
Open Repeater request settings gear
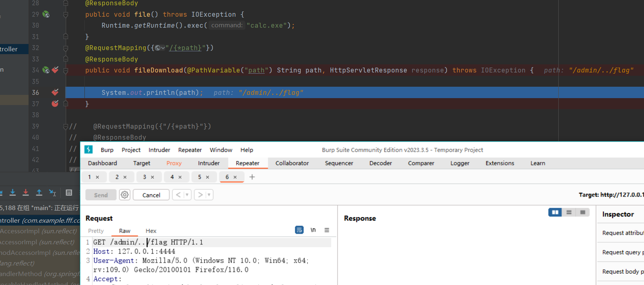pos(124,195)
